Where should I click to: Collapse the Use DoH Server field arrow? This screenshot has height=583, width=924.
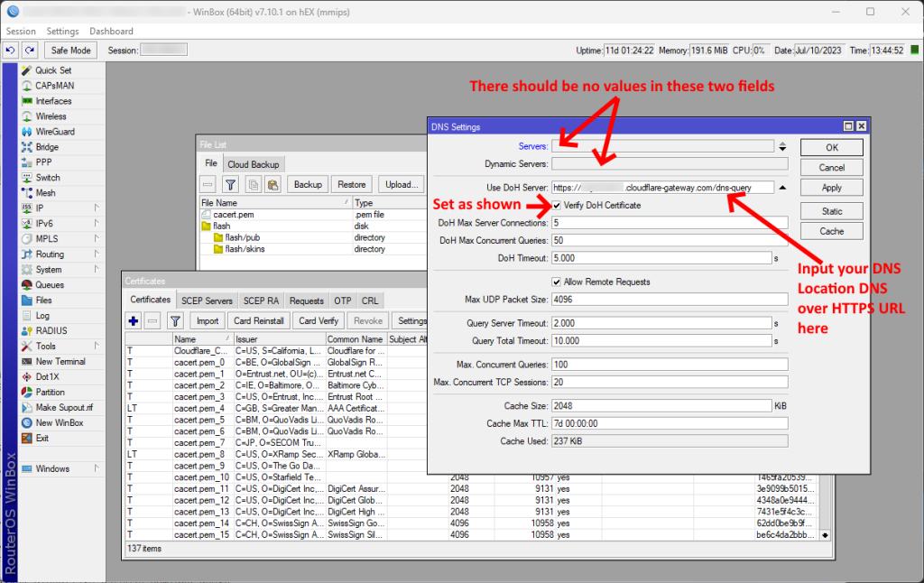pos(782,188)
